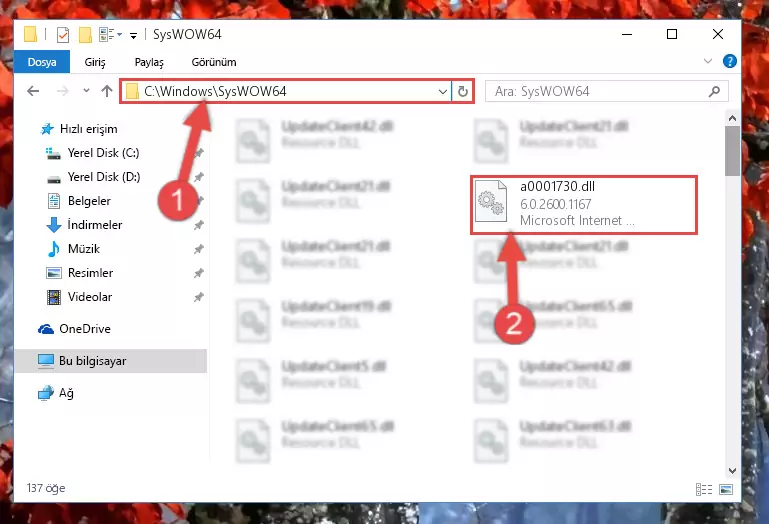Click the New Folder quick access icon
The height and width of the screenshot is (524, 769).
point(85,35)
